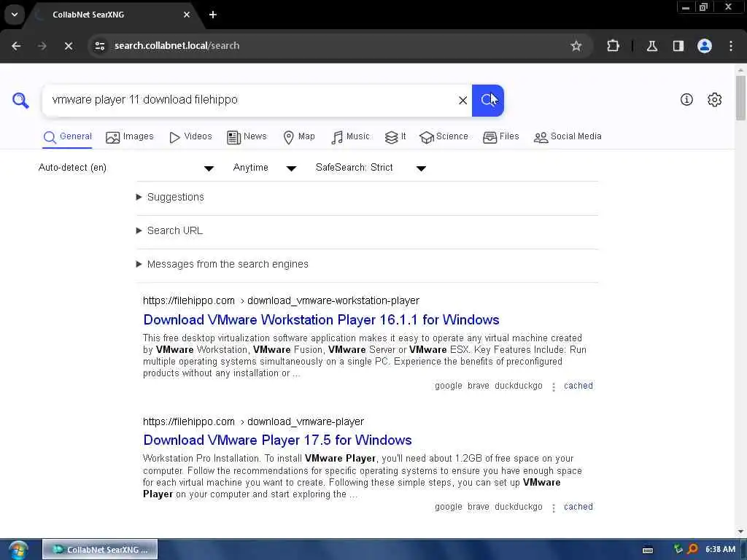
Task: Go forward in browser history
Action: point(42,46)
